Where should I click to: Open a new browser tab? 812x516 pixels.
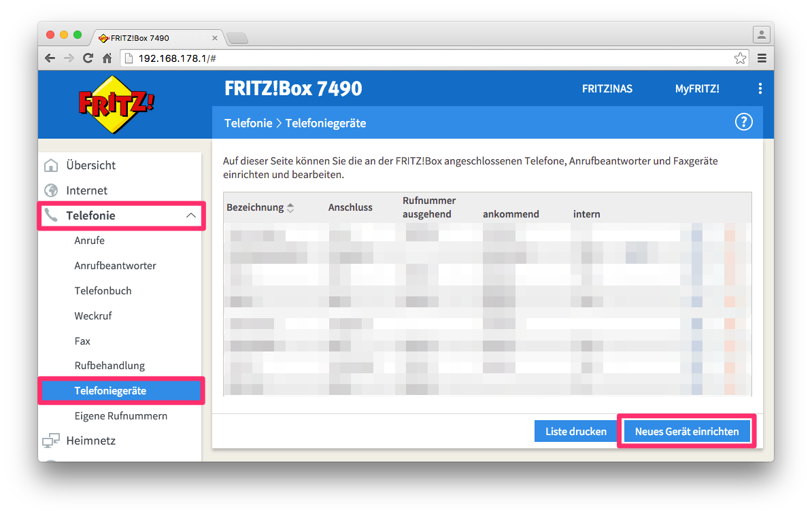tap(238, 38)
